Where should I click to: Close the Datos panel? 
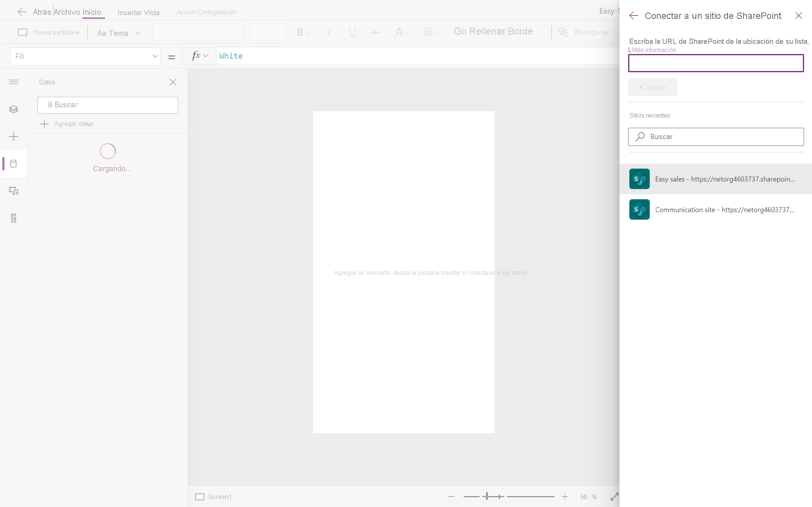click(173, 82)
